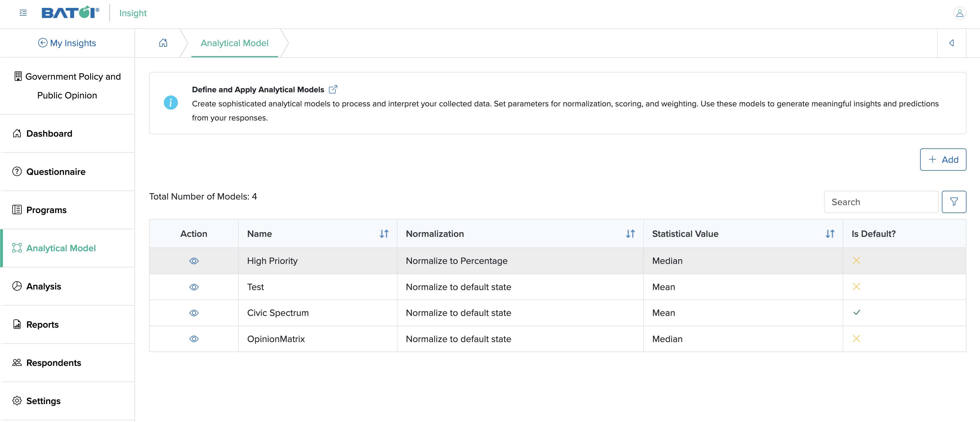
Task: Open the Settings sidebar item
Action: pos(67,401)
